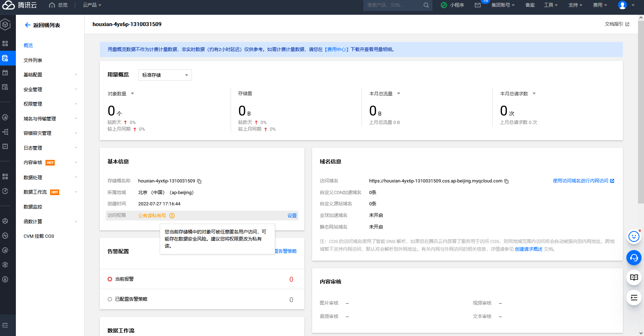The height and width of the screenshot is (336, 644).
Task: Open the book documentation floating icon
Action: pyautogui.click(x=634, y=278)
